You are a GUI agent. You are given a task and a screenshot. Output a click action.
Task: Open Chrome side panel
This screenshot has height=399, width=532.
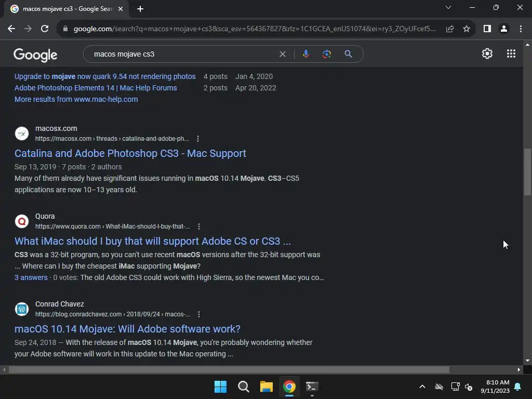tap(487, 29)
